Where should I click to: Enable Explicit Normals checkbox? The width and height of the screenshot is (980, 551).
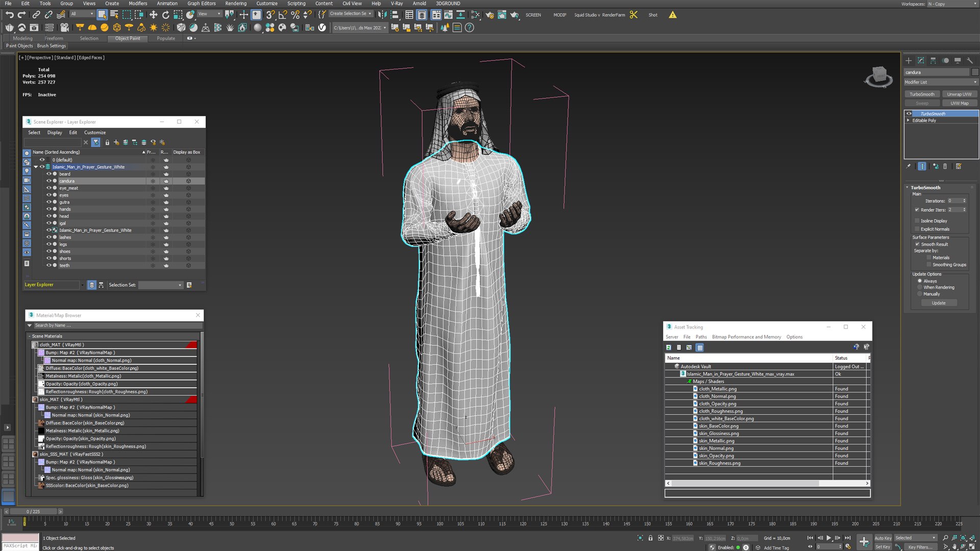[917, 229]
